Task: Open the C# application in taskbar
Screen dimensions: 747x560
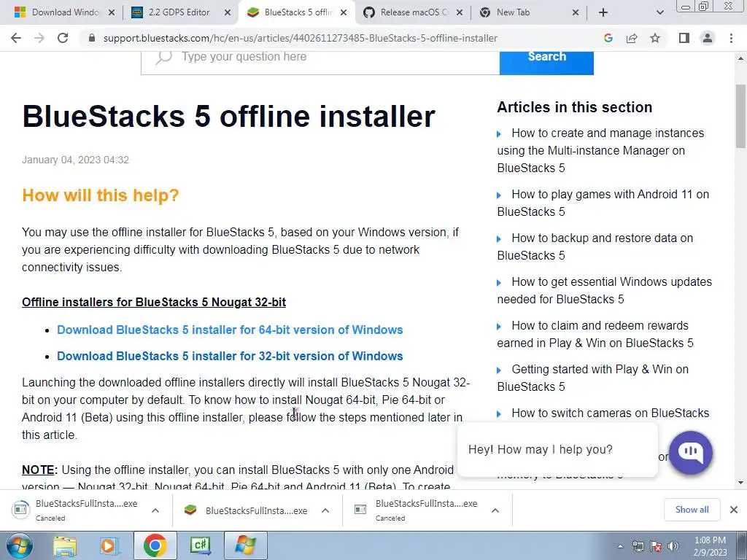Action: click(x=200, y=545)
